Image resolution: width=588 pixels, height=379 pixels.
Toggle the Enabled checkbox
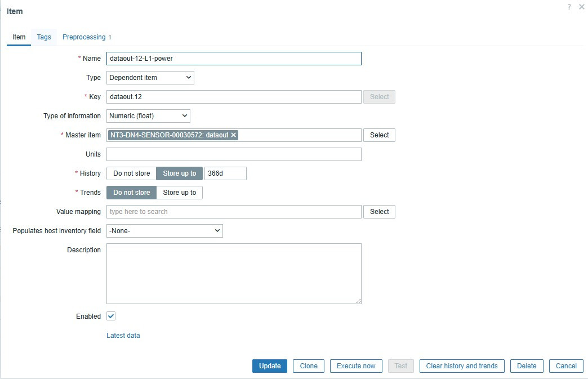tap(110, 316)
